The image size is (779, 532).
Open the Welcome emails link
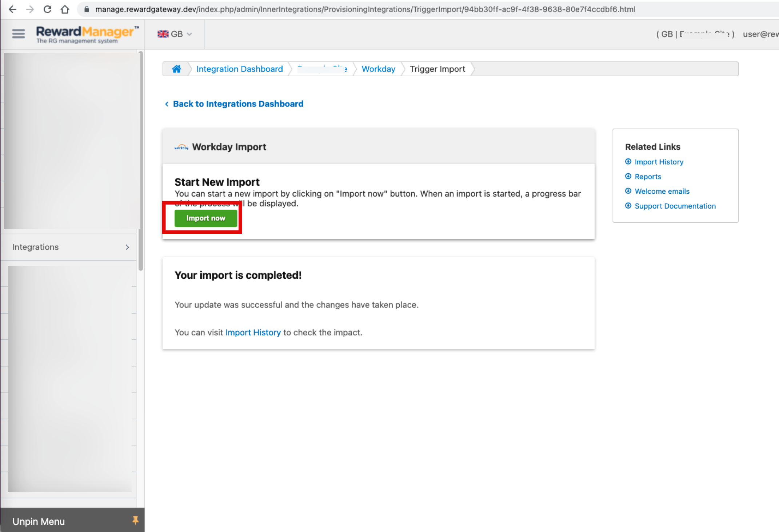pos(662,191)
